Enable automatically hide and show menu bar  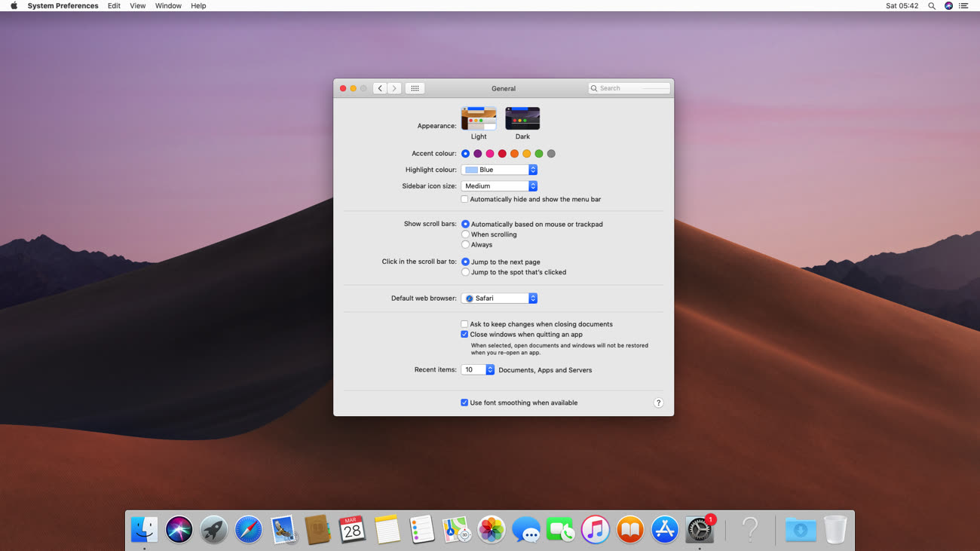465,200
